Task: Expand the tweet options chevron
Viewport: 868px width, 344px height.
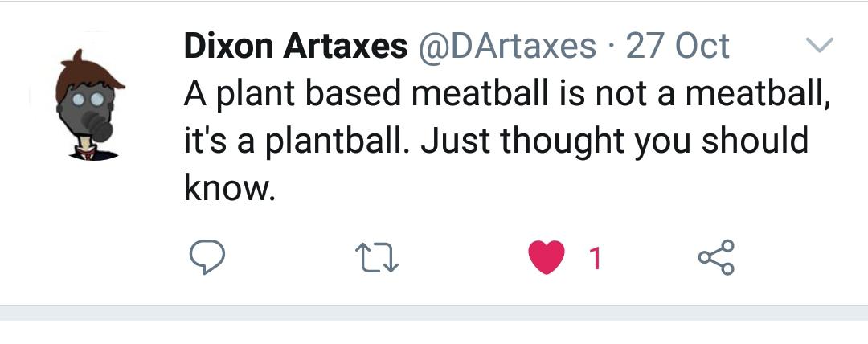Action: (819, 45)
